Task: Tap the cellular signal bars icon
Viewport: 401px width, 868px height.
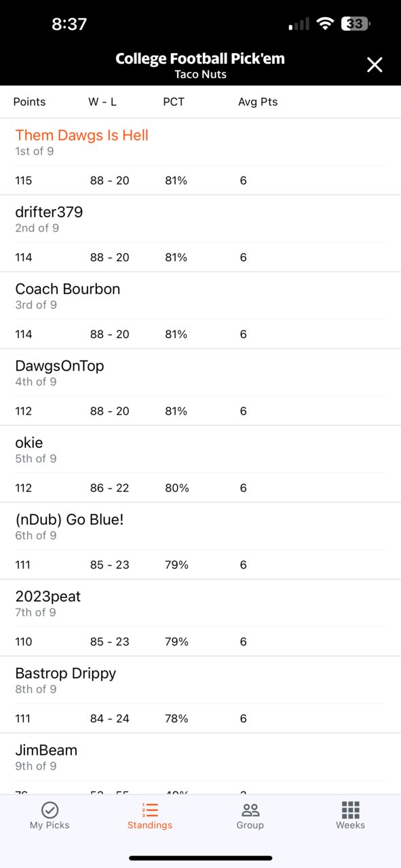Action: click(299, 25)
